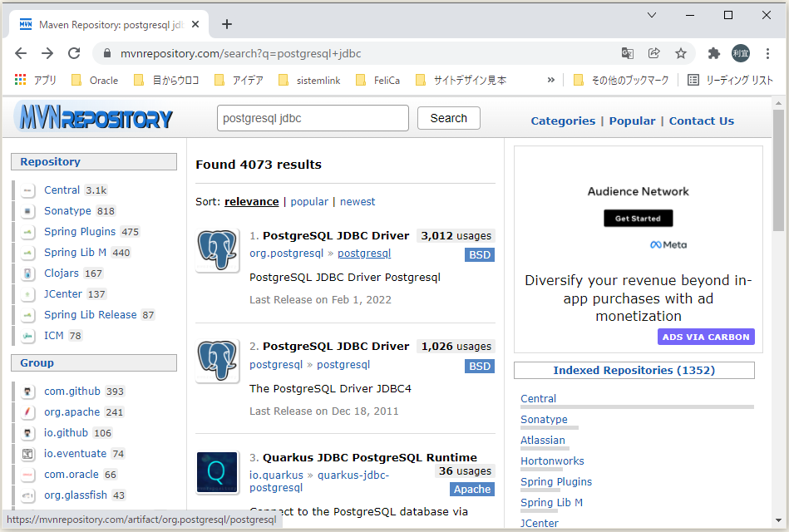Open Chrome's three-dot menu
789x532 pixels.
pos(767,52)
